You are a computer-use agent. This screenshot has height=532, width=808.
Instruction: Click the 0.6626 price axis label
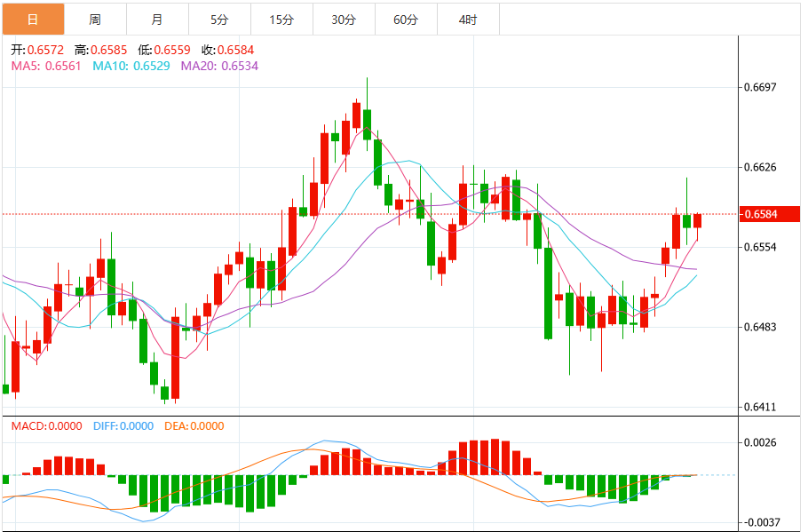760,167
